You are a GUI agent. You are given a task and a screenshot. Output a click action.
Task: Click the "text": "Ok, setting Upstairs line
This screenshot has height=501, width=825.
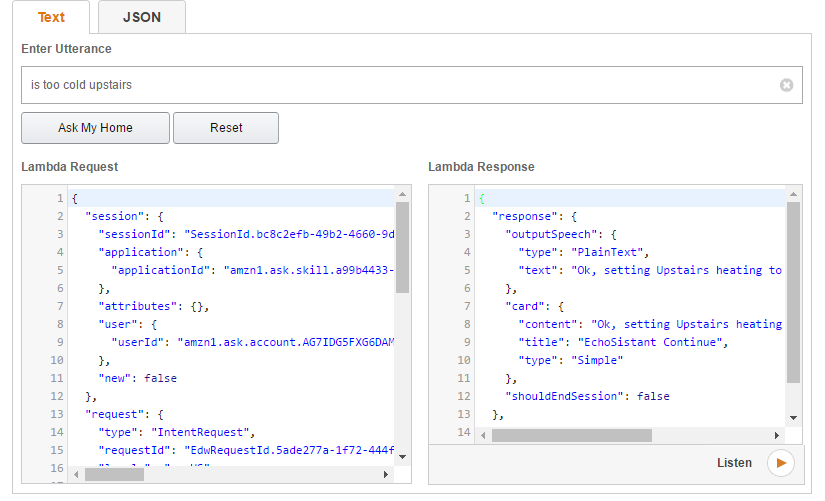(650, 270)
